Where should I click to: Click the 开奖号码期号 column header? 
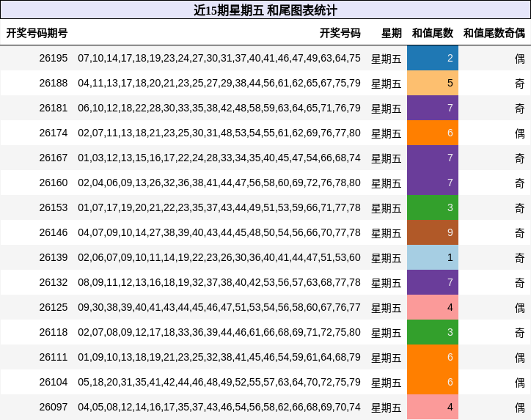pos(37,33)
